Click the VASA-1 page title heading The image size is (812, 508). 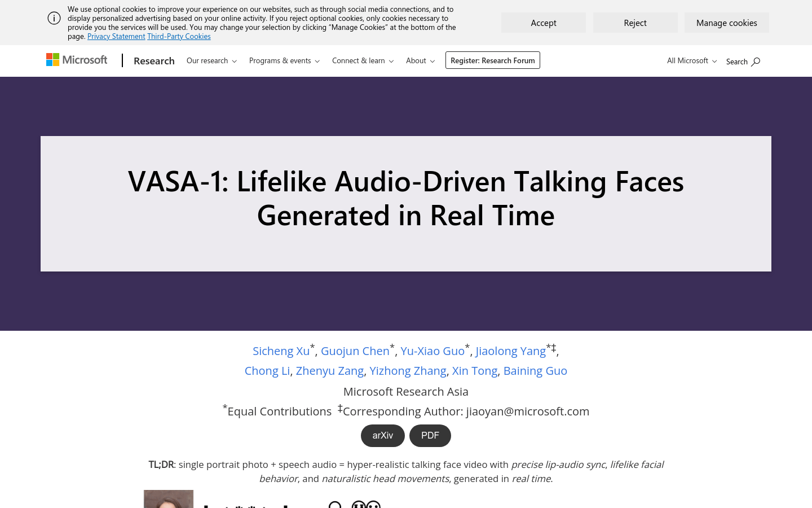pyautogui.click(x=406, y=198)
